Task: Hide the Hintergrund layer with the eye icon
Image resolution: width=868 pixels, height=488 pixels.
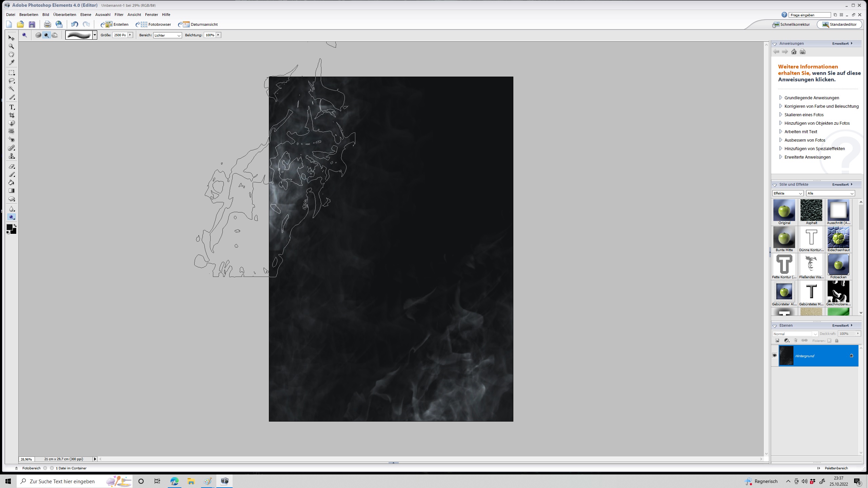Action: pyautogui.click(x=774, y=355)
